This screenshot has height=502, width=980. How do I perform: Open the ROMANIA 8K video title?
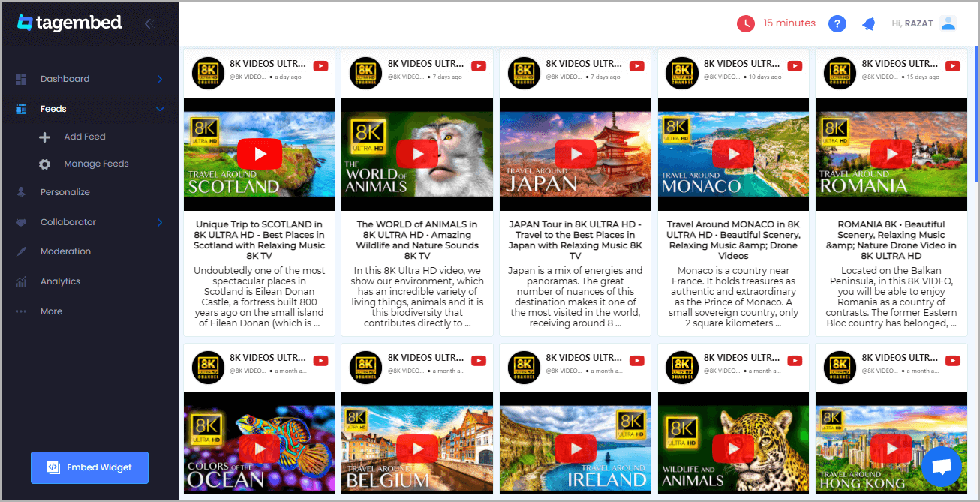pos(891,240)
